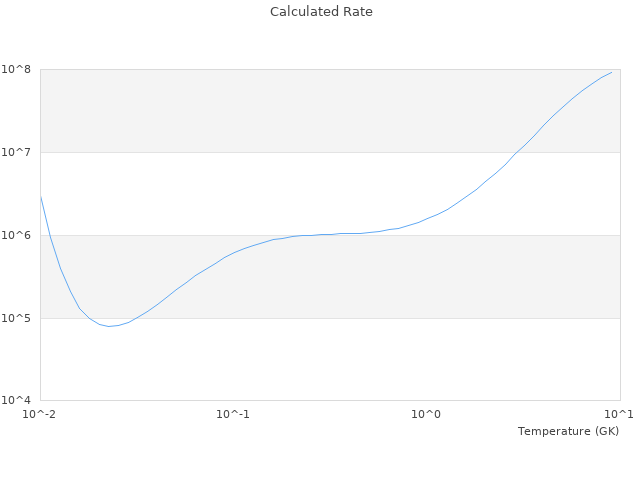Click the 10^-2 x-axis tick label
The height and width of the screenshot is (480, 640).
tap(40, 414)
